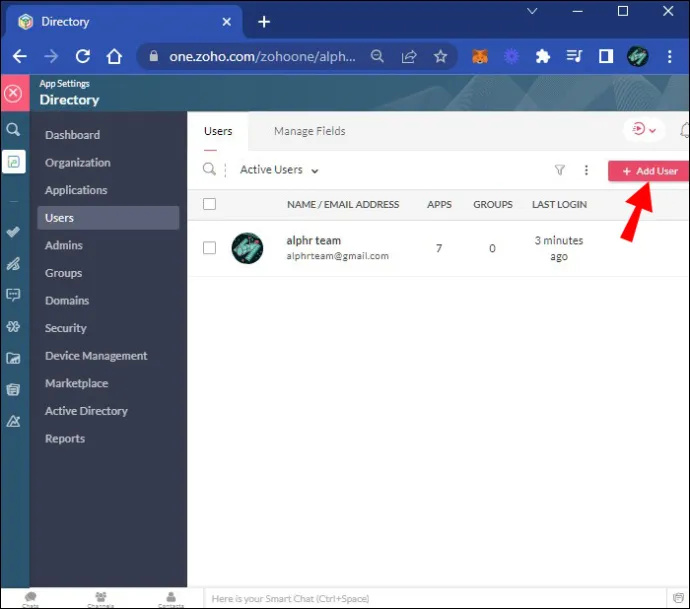Close the Directory browser tab
The height and width of the screenshot is (609, 690).
pyautogui.click(x=227, y=22)
